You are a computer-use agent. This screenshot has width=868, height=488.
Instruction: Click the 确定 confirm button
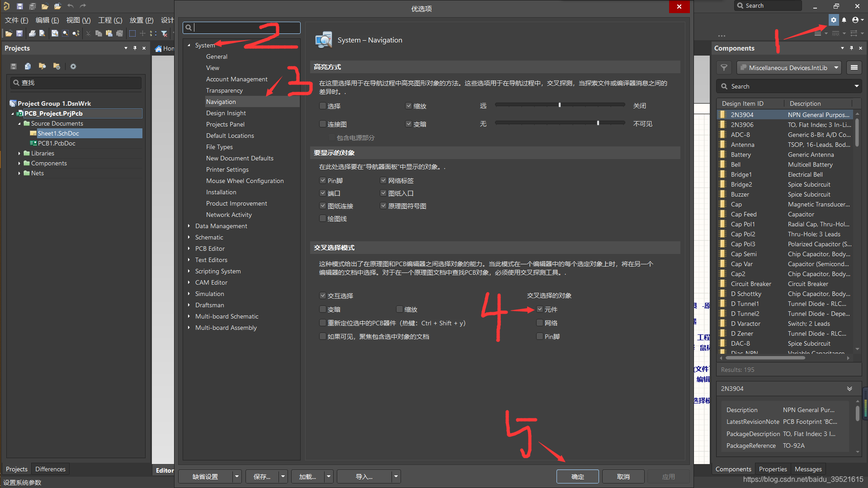[577, 477]
